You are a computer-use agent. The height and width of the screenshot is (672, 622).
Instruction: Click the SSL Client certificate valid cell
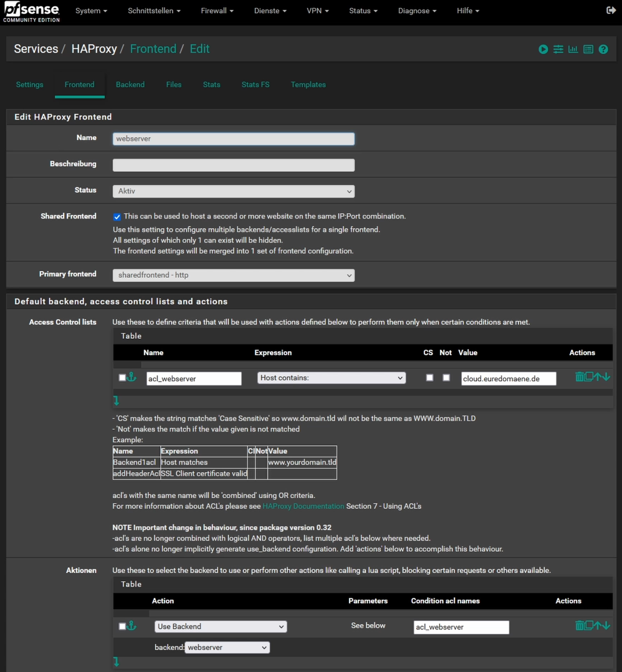(x=204, y=473)
